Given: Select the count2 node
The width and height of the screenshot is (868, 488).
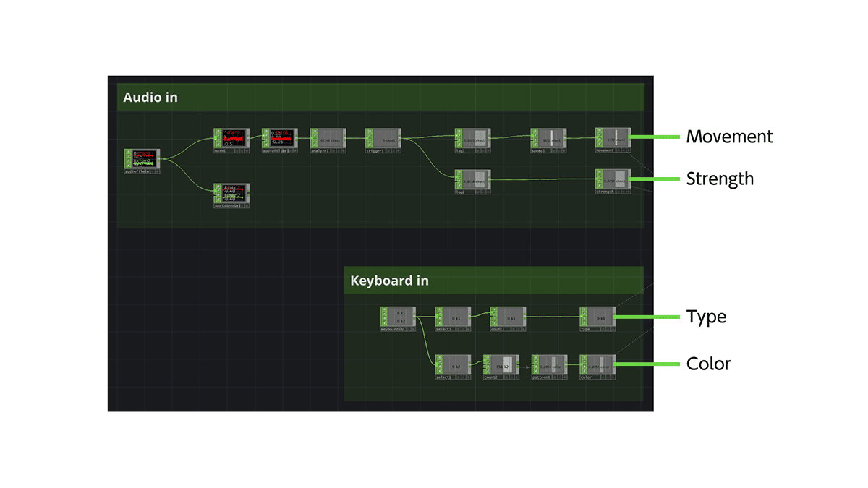Looking at the screenshot, I should pyautogui.click(x=501, y=366).
